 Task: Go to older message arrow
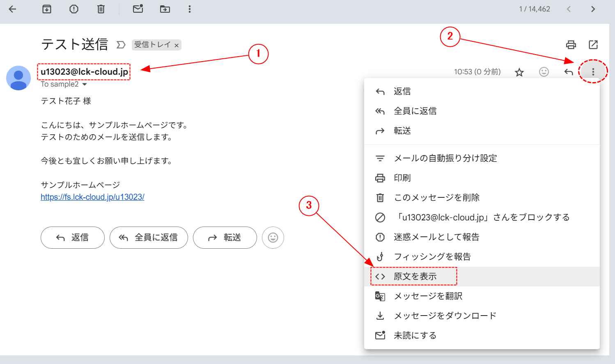[593, 9]
